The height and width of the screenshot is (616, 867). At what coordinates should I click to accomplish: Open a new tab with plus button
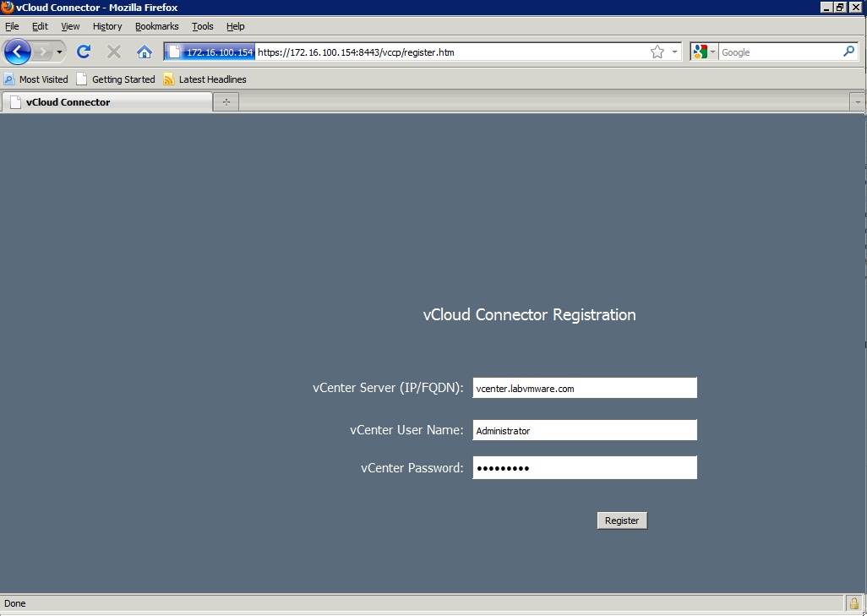click(x=226, y=101)
